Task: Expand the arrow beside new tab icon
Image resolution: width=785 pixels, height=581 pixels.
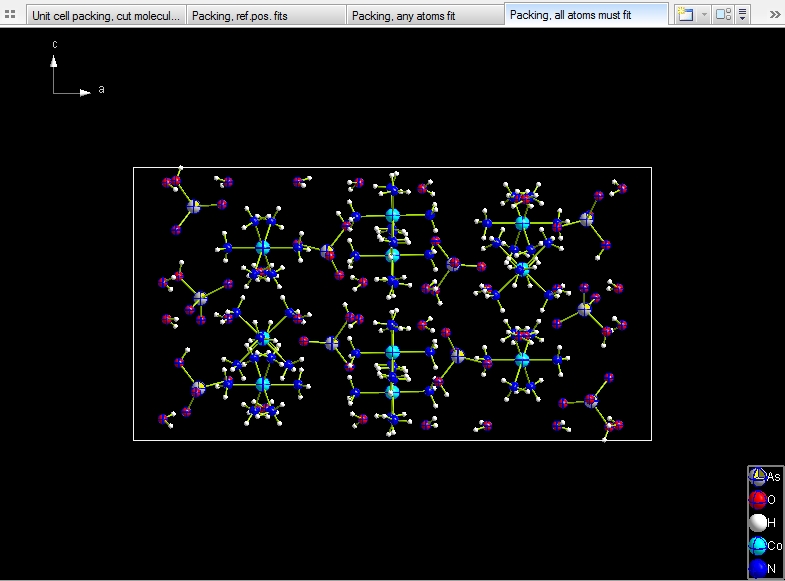Action: 703,15
